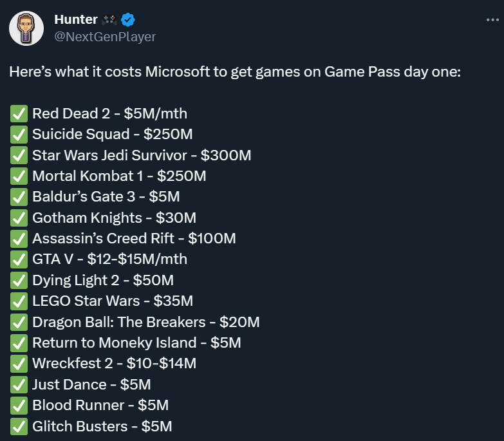
Task: Click the Hunter display name
Action: (x=76, y=20)
